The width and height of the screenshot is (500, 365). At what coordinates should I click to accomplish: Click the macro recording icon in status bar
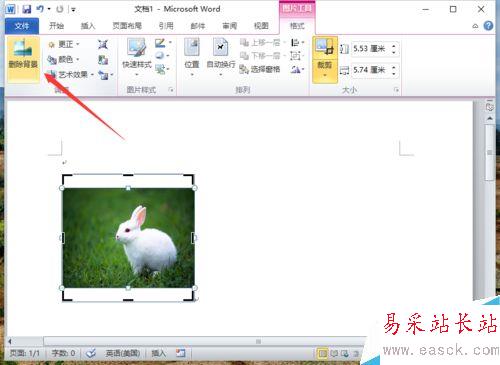click(181, 353)
